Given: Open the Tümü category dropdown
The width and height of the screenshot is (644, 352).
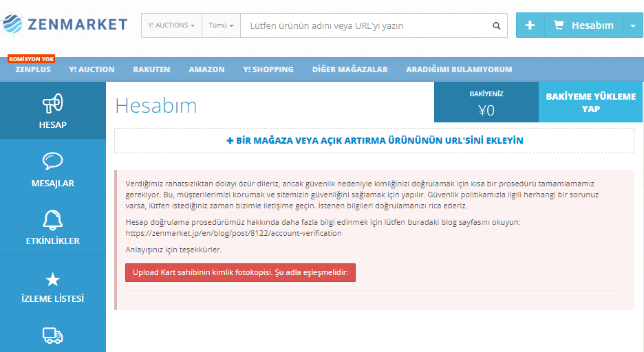Looking at the screenshot, I should (x=221, y=25).
